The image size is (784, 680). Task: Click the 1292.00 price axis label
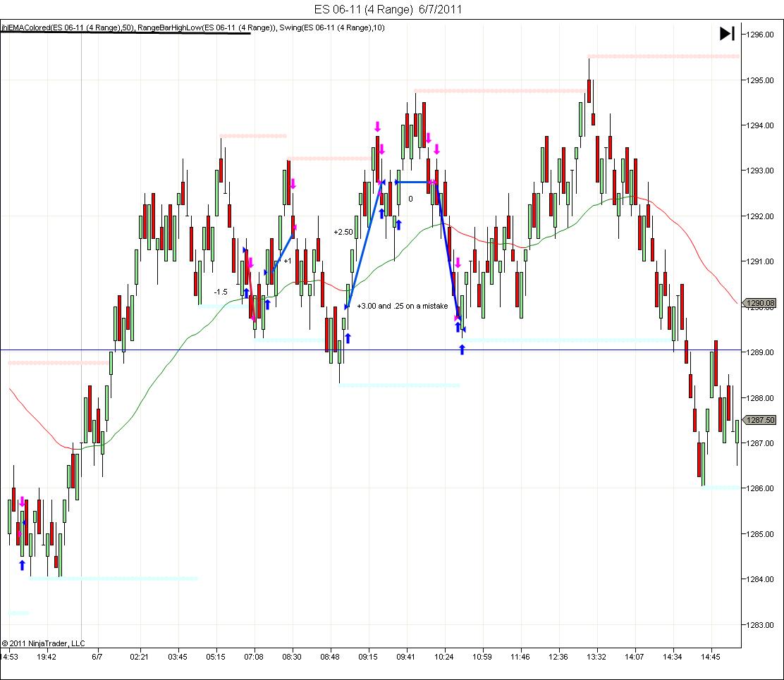point(760,216)
